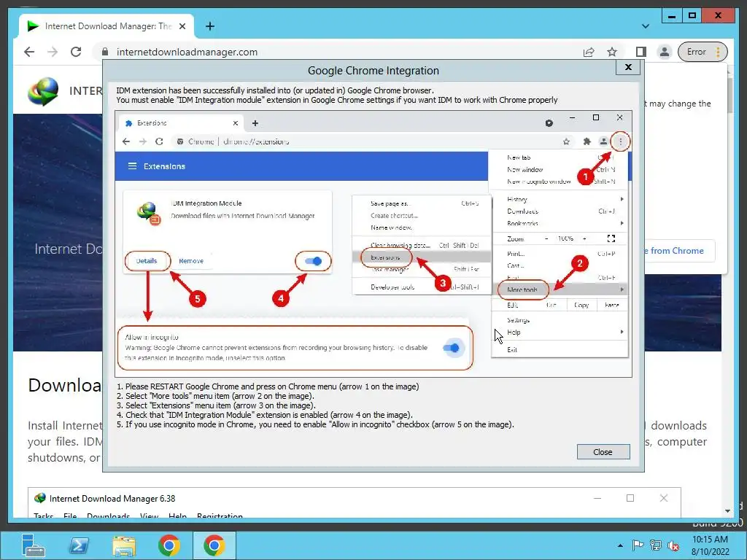Switch to the first Chrome taskbar icon

point(169,545)
